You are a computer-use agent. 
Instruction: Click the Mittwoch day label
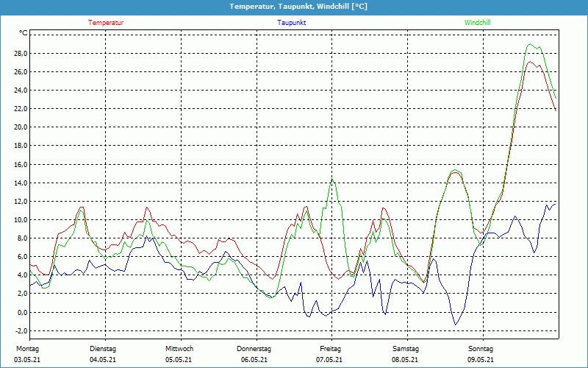click(179, 349)
